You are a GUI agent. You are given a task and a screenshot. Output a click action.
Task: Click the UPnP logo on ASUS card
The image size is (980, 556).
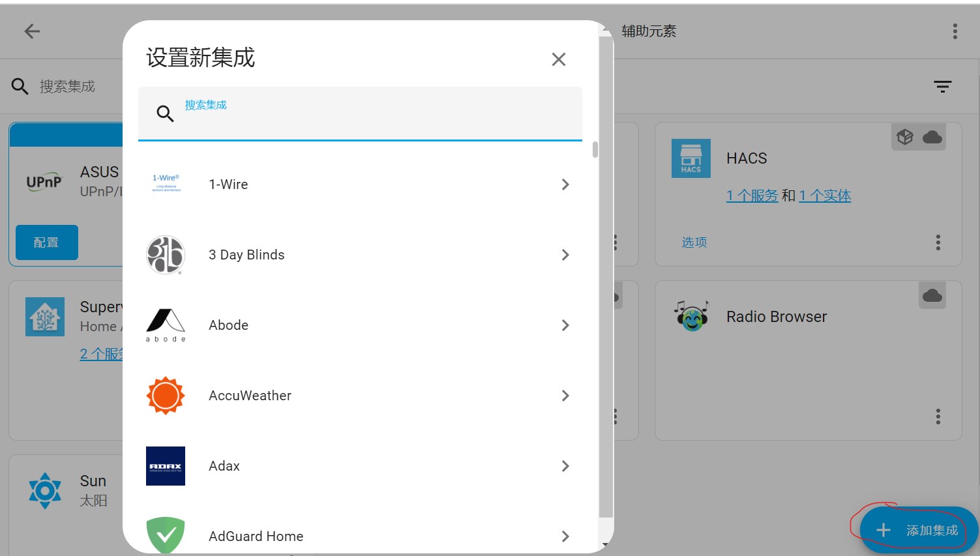coord(44,182)
